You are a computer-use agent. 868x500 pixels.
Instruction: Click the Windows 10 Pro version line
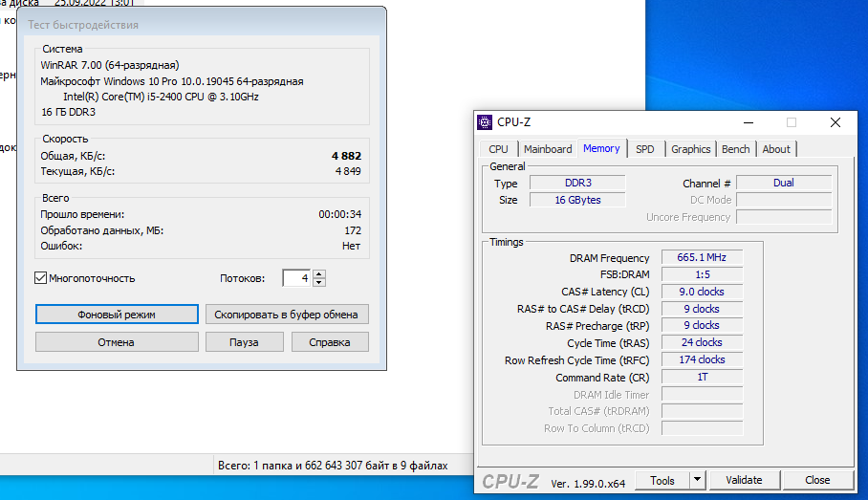pos(172,81)
